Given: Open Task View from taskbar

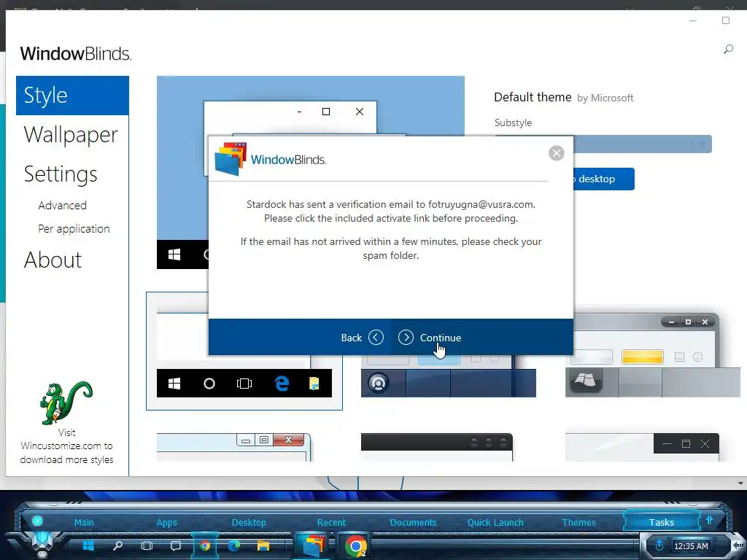Looking at the screenshot, I should click(147, 545).
